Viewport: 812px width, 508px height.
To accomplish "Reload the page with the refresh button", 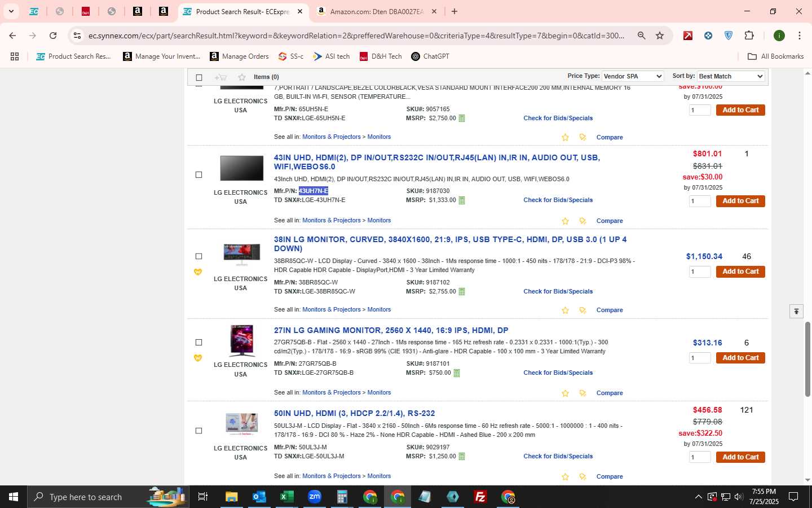I will tap(53, 36).
